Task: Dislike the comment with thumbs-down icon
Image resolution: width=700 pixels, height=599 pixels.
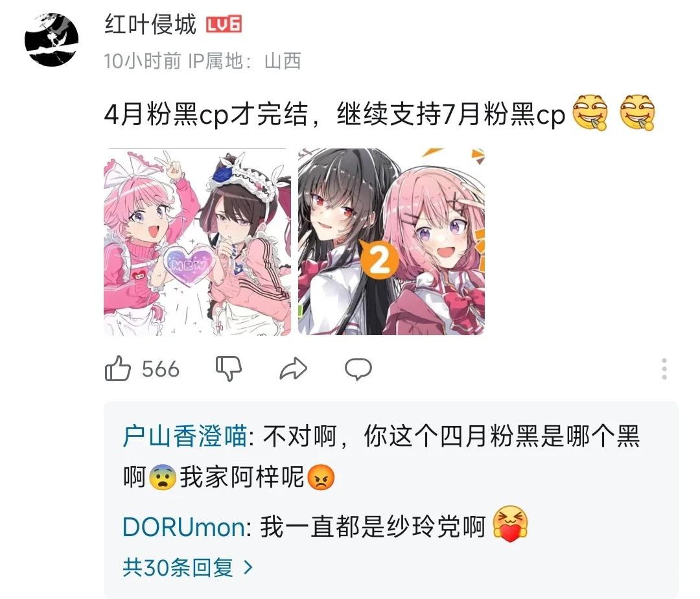Action: 229,369
